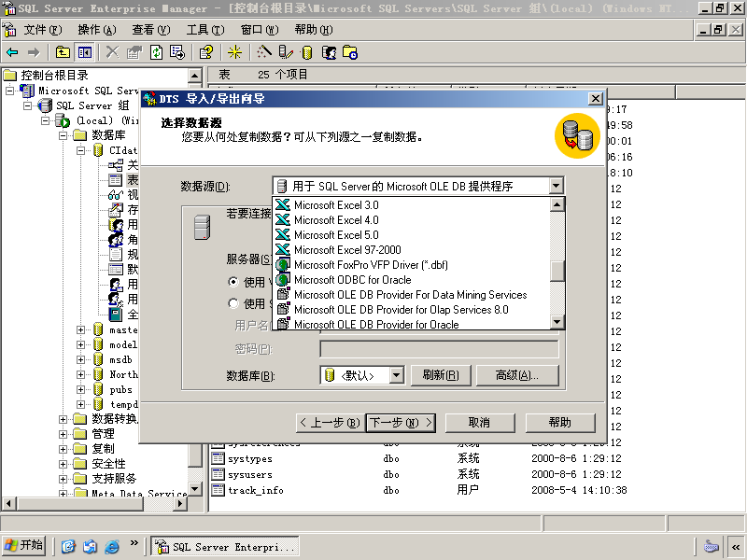Collapse the 数据库 folder node
This screenshot has width=747, height=560.
[63, 135]
